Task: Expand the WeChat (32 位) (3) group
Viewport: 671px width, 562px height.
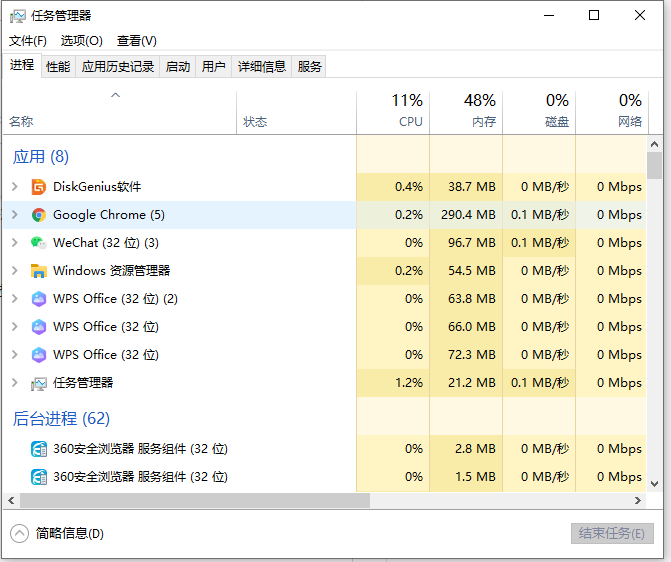Action: (14, 243)
